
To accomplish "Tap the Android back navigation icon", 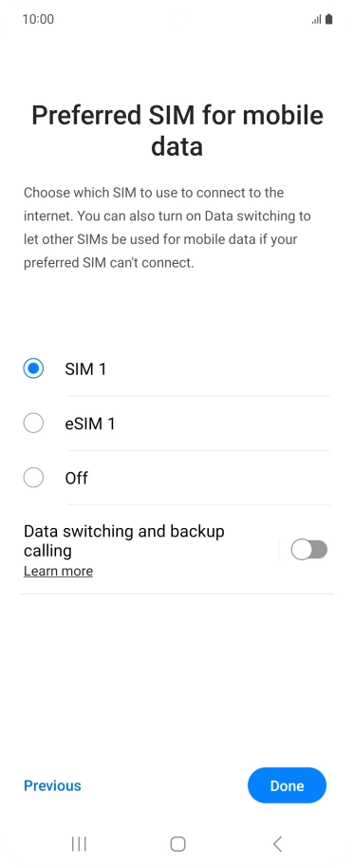I will click(278, 843).
